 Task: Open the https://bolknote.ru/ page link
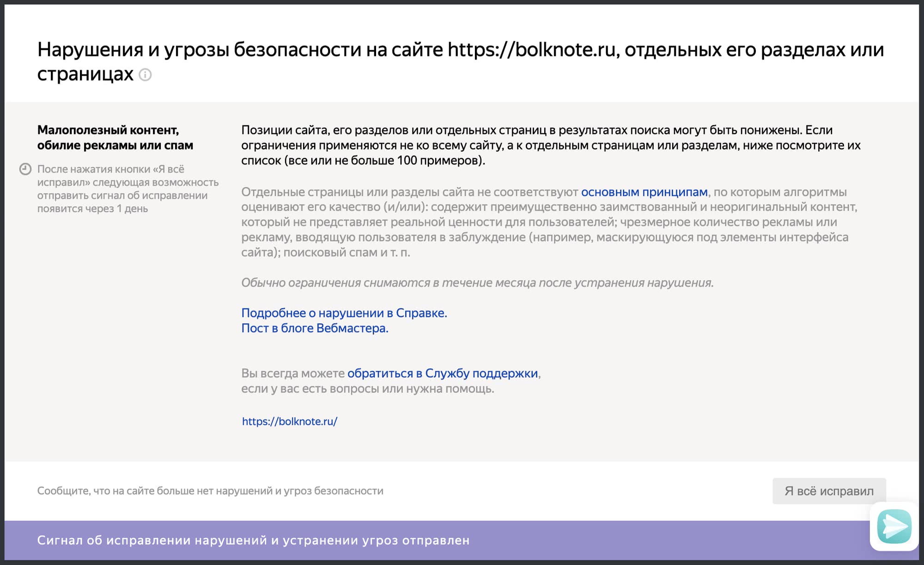point(290,421)
